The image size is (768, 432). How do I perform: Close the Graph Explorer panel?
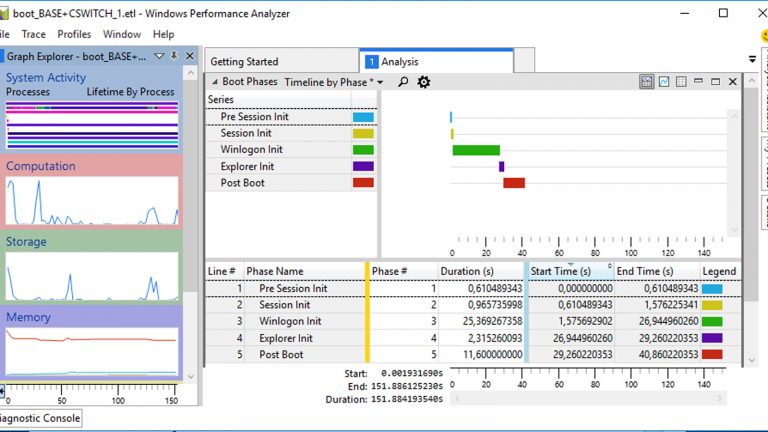tap(189, 56)
